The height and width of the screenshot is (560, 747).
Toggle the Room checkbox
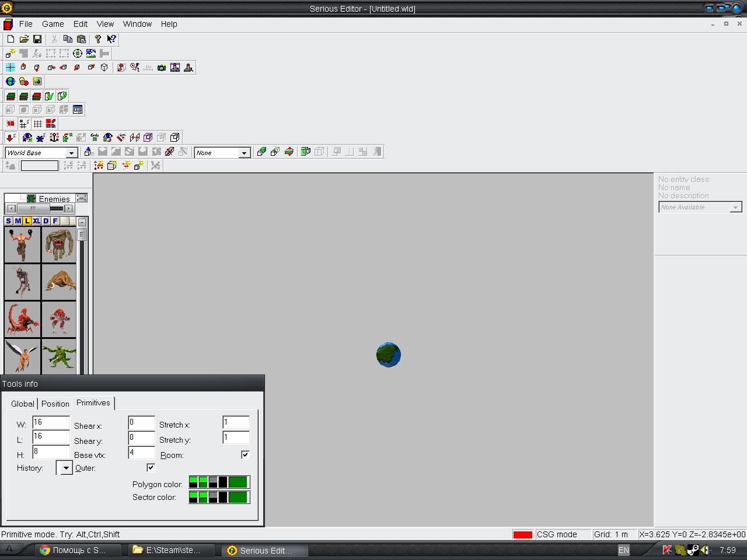point(245,454)
